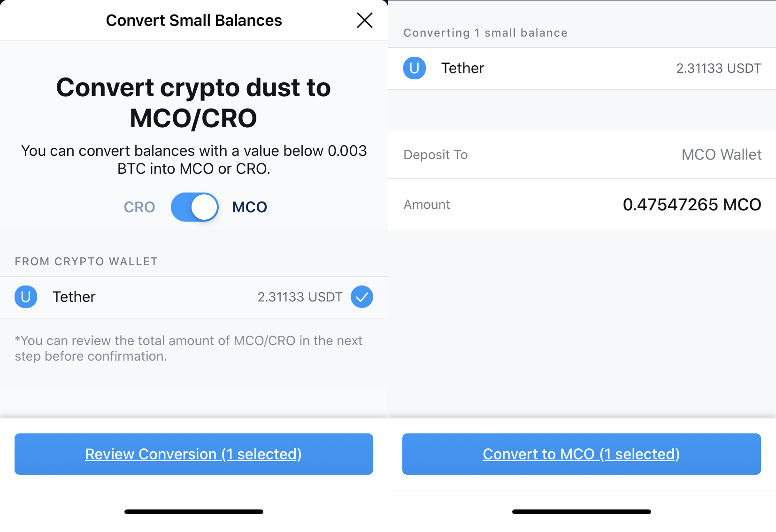Tap the Tether row on review screen

click(x=582, y=69)
